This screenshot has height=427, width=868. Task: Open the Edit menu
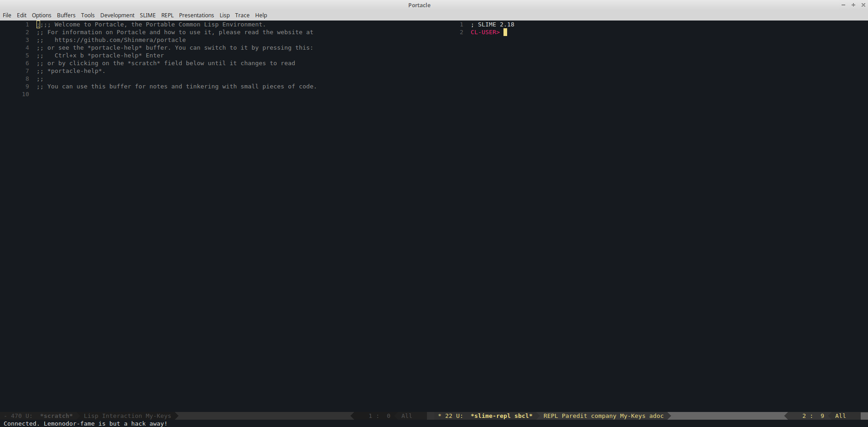coord(21,15)
